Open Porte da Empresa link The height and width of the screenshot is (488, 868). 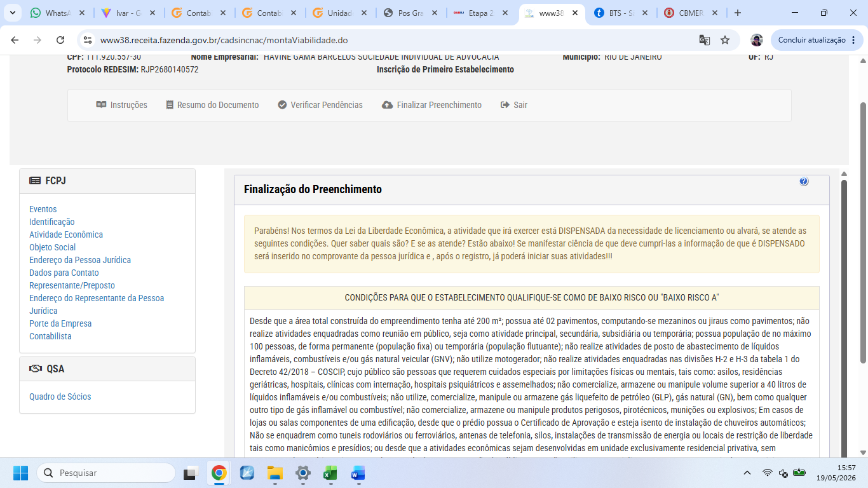60,323
